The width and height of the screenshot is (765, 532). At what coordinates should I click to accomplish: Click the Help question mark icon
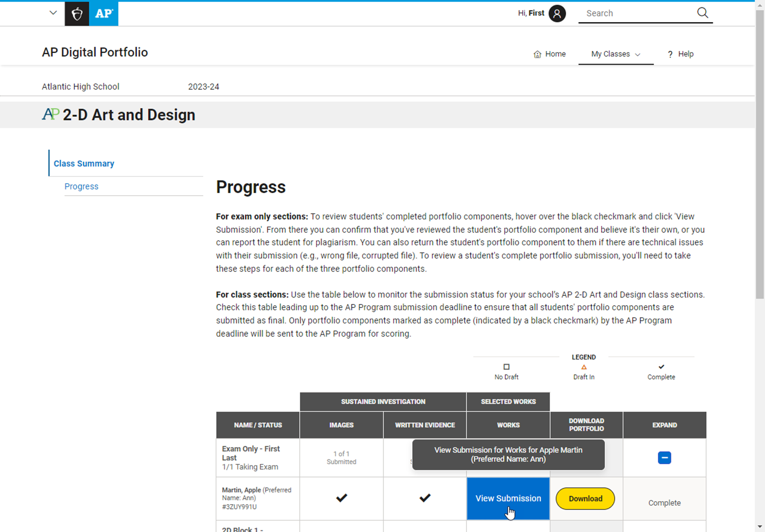coord(670,54)
